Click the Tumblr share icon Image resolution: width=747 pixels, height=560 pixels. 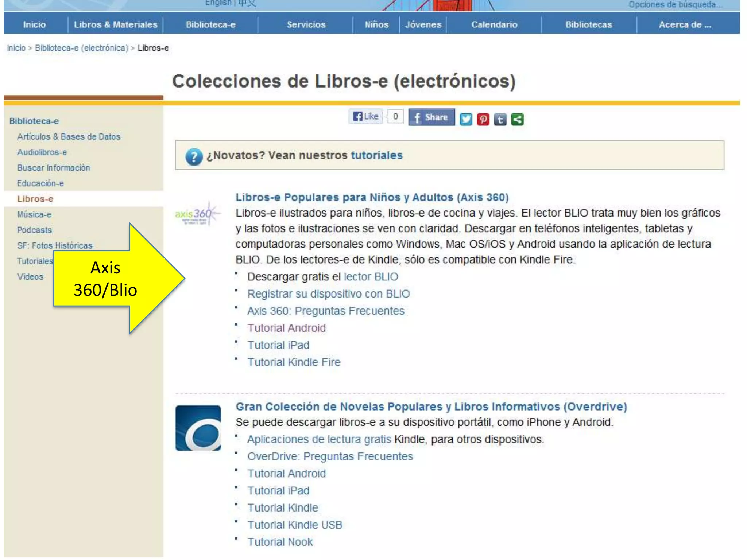[x=500, y=119]
